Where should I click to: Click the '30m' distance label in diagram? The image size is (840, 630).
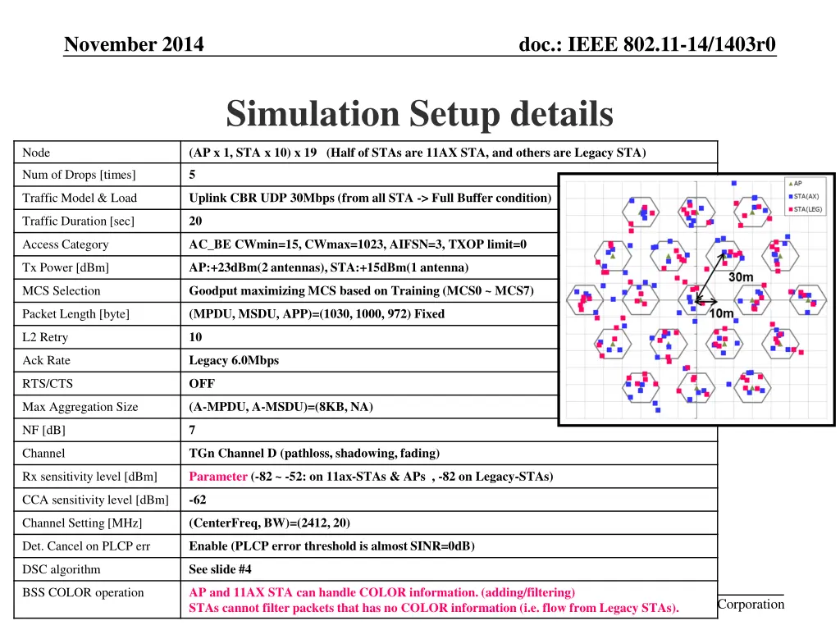pos(741,277)
